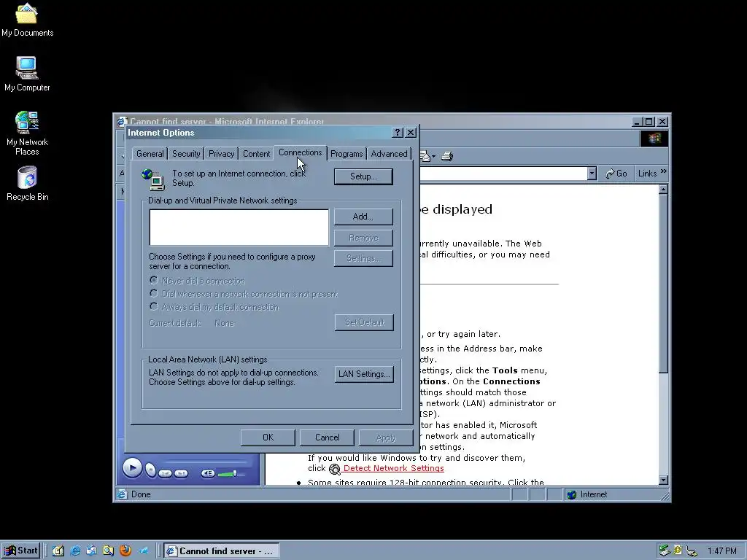Click the Go button in IE
Image resolution: width=747 pixels, height=560 pixels.
point(616,174)
